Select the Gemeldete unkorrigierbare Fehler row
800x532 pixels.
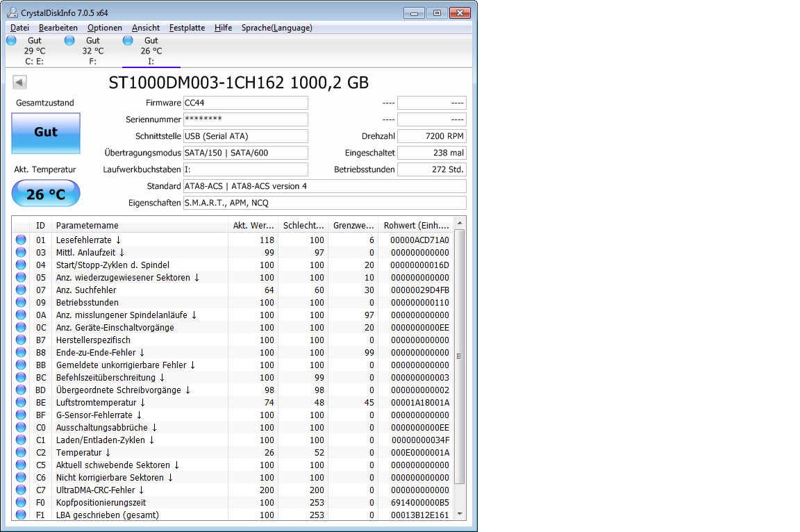[233, 365]
